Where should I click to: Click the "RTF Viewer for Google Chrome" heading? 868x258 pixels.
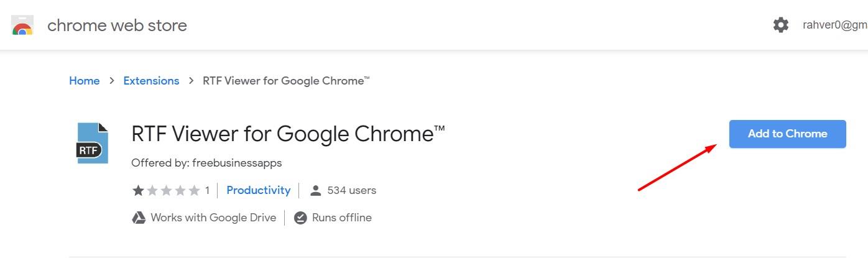coord(288,134)
